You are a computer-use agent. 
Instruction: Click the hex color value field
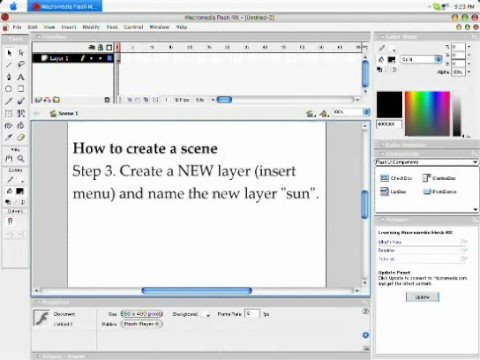pos(389,124)
